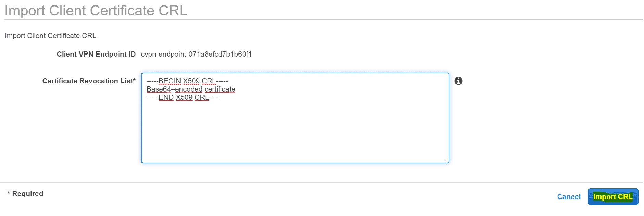Place cursor on the word BEGIN
The image size is (644, 216).
(170, 81)
